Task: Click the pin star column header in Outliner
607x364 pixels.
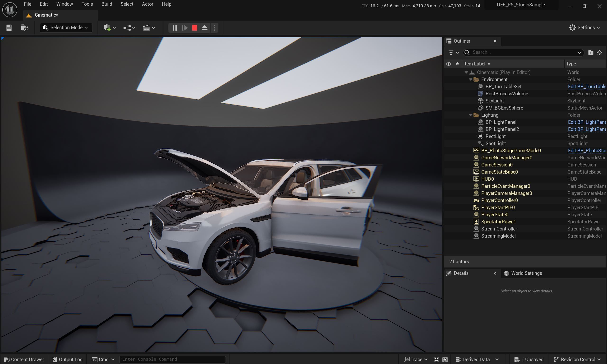Action: point(457,64)
